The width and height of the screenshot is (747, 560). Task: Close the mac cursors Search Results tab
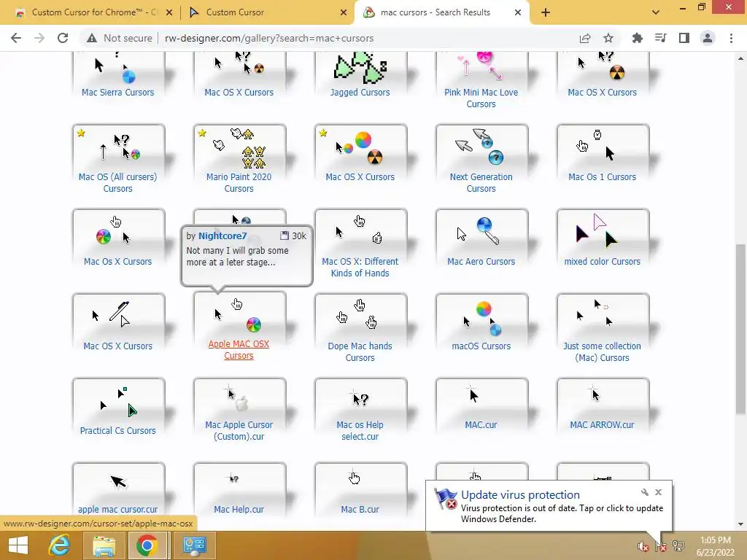tap(518, 13)
